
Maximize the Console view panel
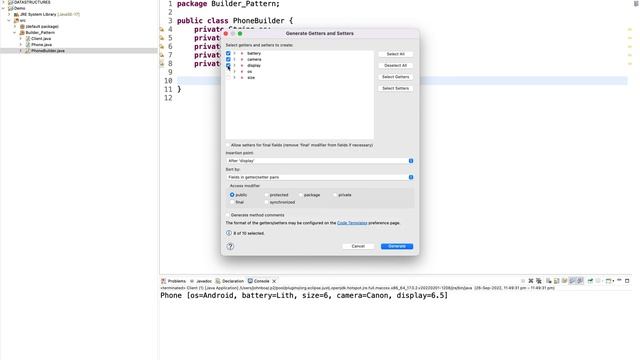(627, 281)
